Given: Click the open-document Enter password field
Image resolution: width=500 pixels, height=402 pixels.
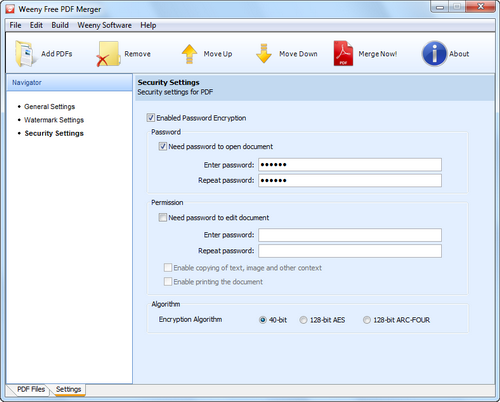Looking at the screenshot, I should coord(350,165).
